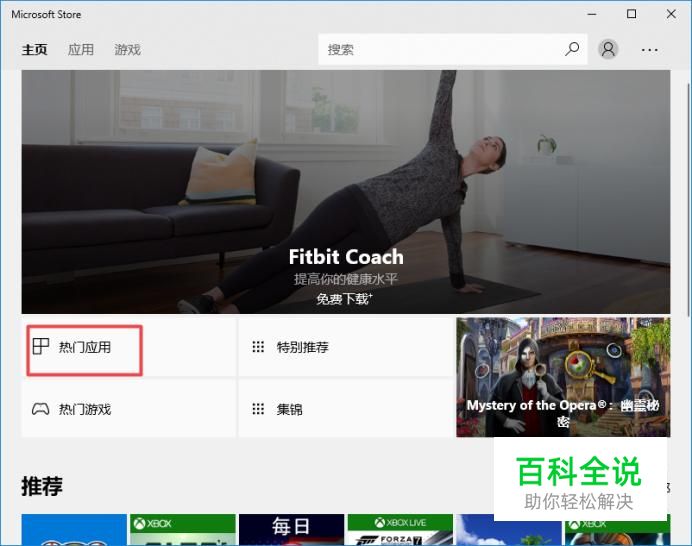Open the first Xbox recommended game tile
692x546 pixels.
pyautogui.click(x=183, y=530)
